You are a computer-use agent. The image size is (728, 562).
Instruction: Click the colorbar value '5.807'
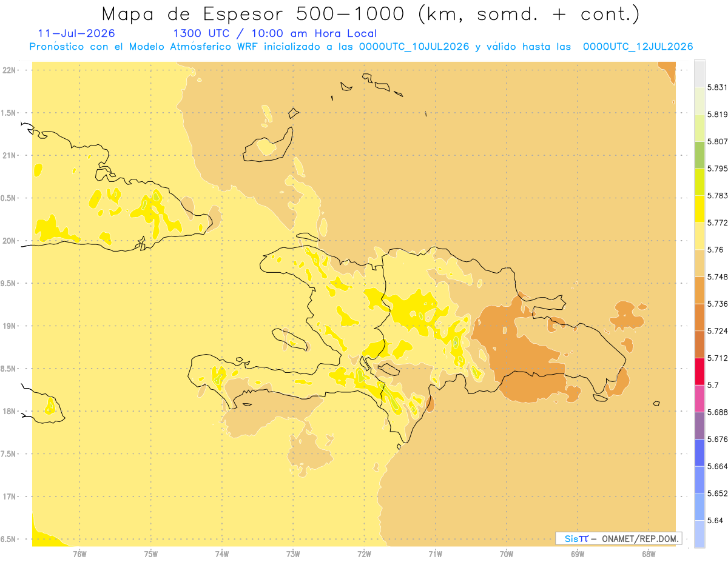pyautogui.click(x=718, y=141)
